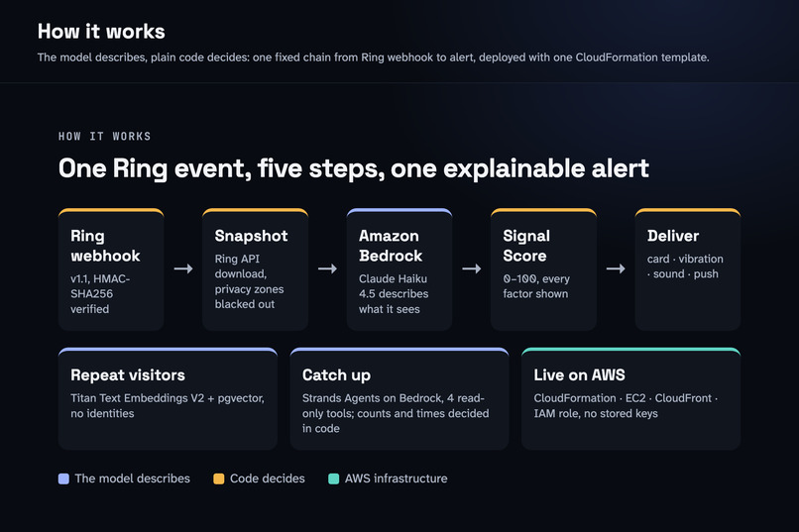The height and width of the screenshot is (532, 799).
Task: Click the 'One Ring event, five steps' headline
Action: (x=354, y=168)
